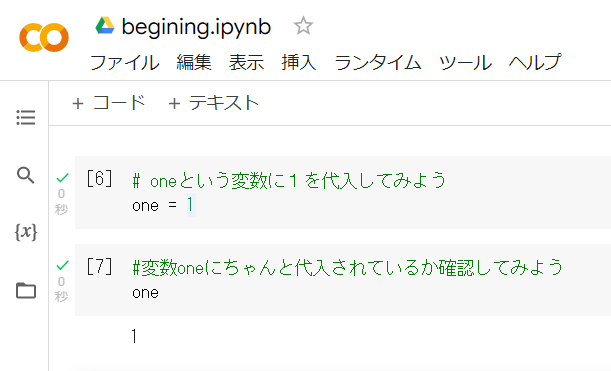Click the notebook title begining.ipynb

click(196, 27)
